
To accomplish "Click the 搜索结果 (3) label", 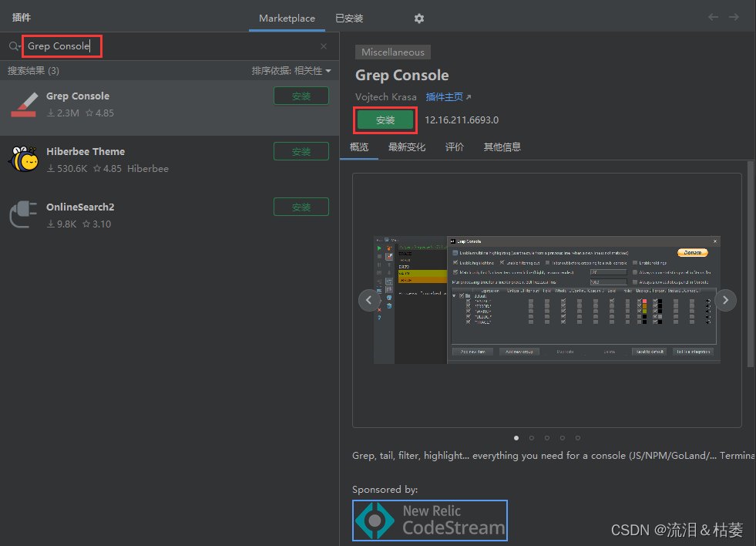I will (33, 71).
